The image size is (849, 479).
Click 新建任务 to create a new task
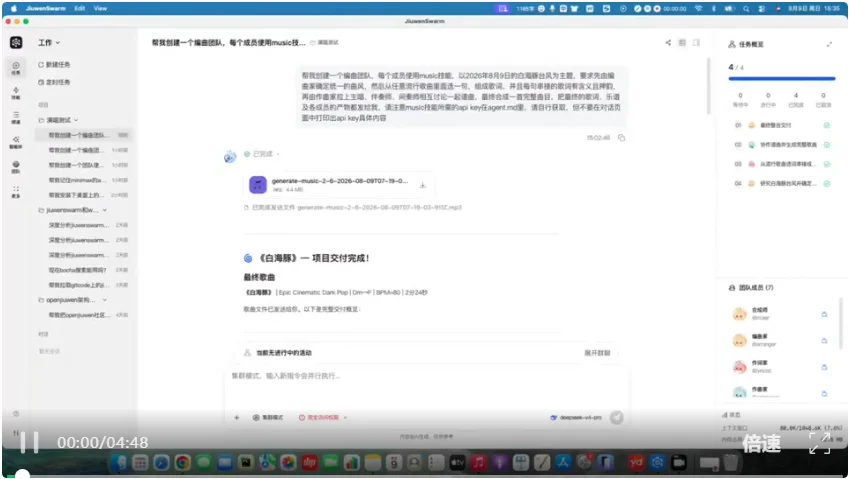[x=54, y=64]
